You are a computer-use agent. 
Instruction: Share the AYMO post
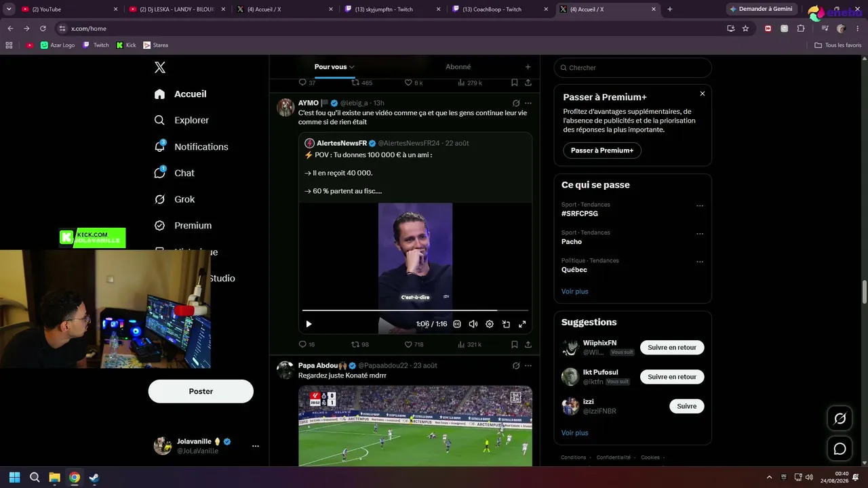[x=528, y=344]
